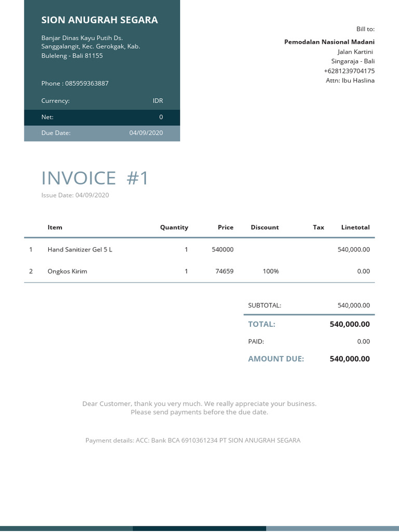The image size is (399, 532).
Task: Click the 'Tax' column header
Action: pyautogui.click(x=318, y=228)
